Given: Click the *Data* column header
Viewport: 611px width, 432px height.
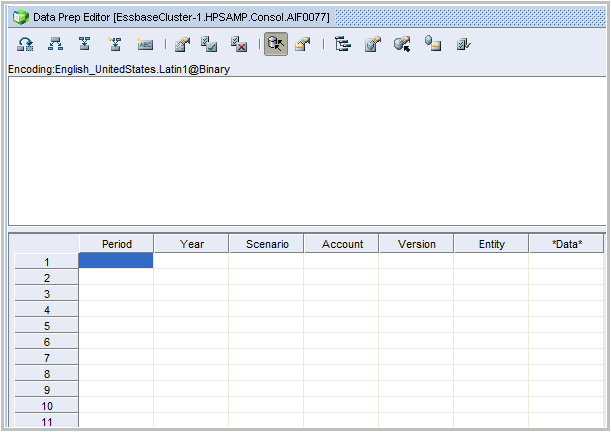Looking at the screenshot, I should pyautogui.click(x=567, y=244).
